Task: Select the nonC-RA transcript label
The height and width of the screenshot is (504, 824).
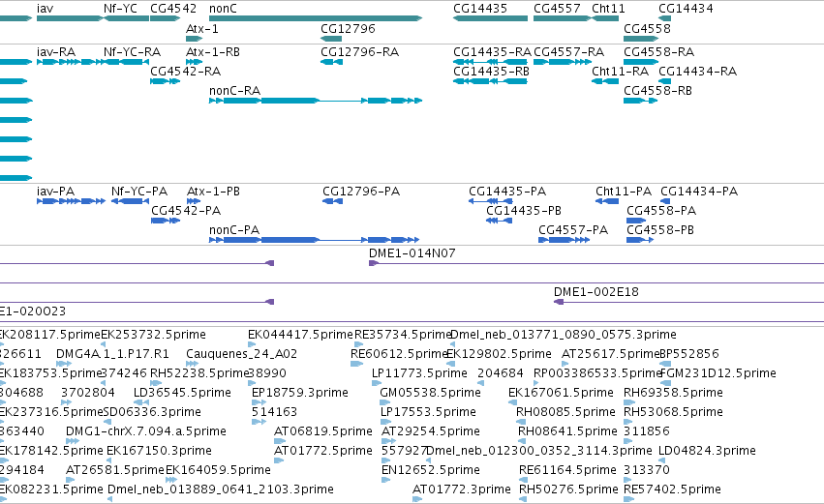Action: (235, 91)
